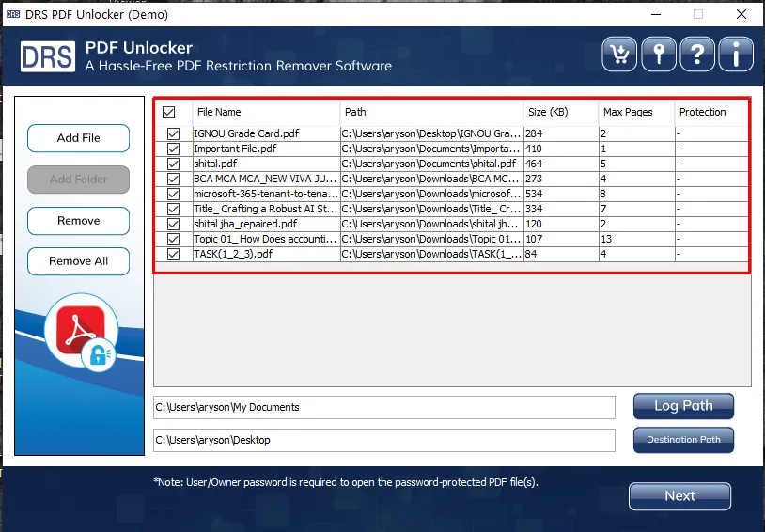Open the shopping cart purchase icon
This screenshot has width=765, height=532.
point(619,55)
